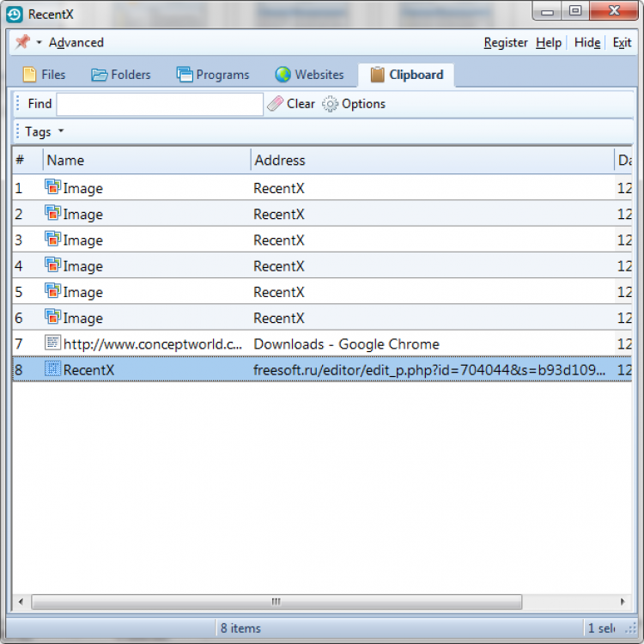Switch to the Files tab
Image resolution: width=644 pixels, height=644 pixels.
coord(44,75)
